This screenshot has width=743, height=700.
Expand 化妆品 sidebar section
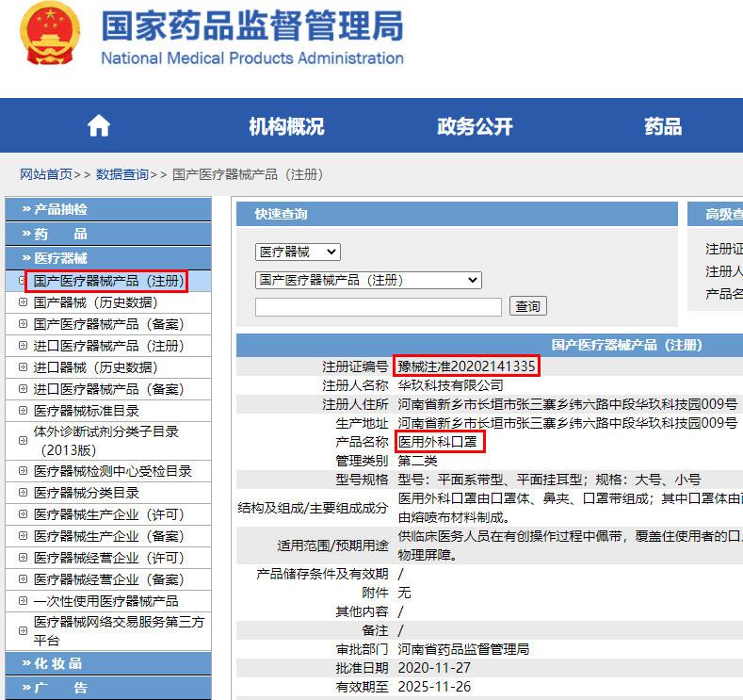(x=108, y=663)
